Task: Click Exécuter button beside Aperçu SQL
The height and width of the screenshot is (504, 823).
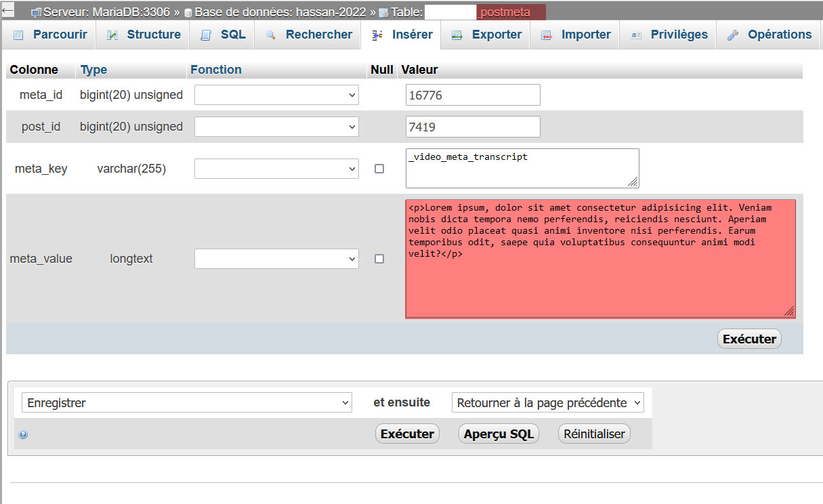Action: point(407,434)
